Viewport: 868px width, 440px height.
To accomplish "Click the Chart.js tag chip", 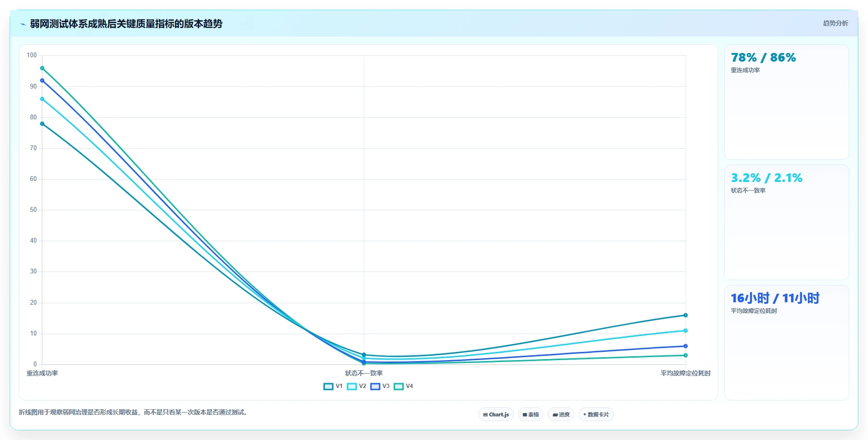I will pos(496,414).
